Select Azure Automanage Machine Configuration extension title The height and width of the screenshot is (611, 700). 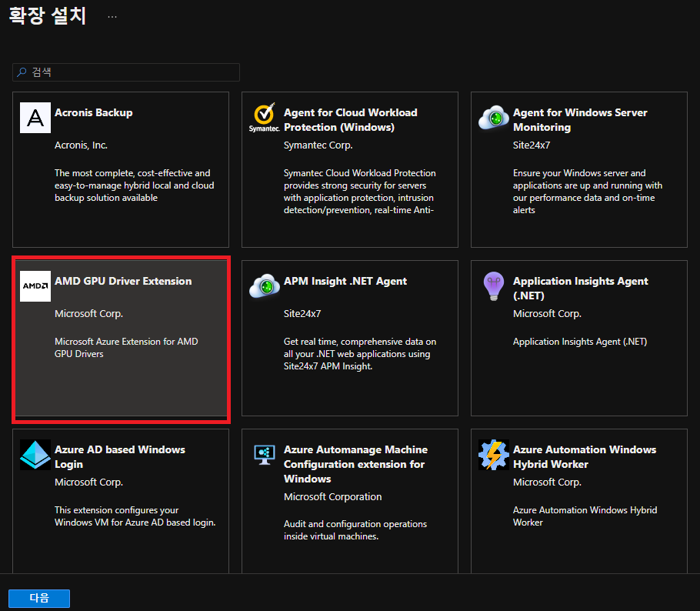tap(356, 464)
